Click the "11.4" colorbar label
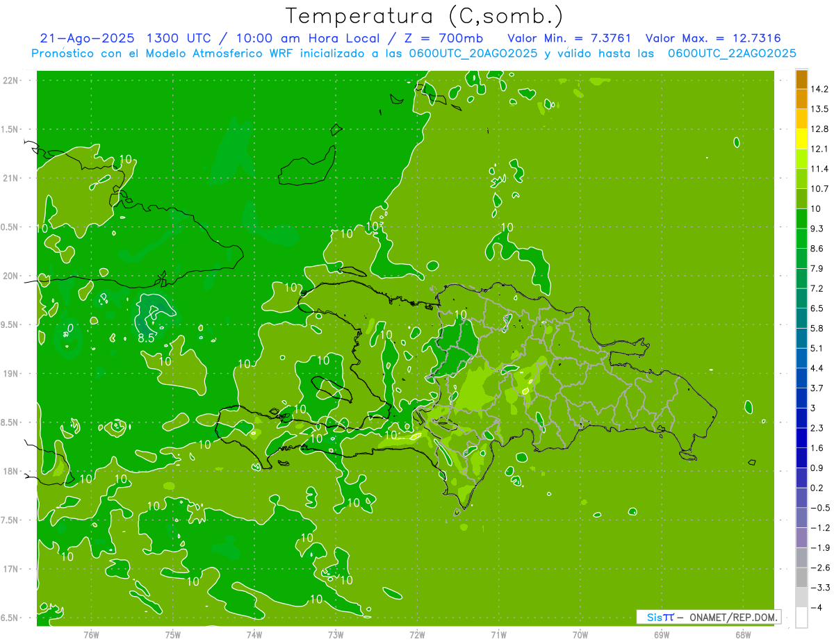834x644 pixels. 820,169
